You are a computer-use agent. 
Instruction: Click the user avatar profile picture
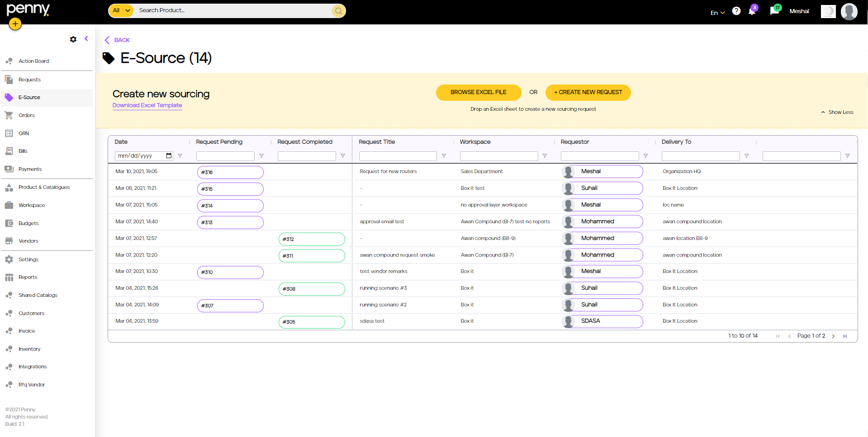pyautogui.click(x=849, y=11)
